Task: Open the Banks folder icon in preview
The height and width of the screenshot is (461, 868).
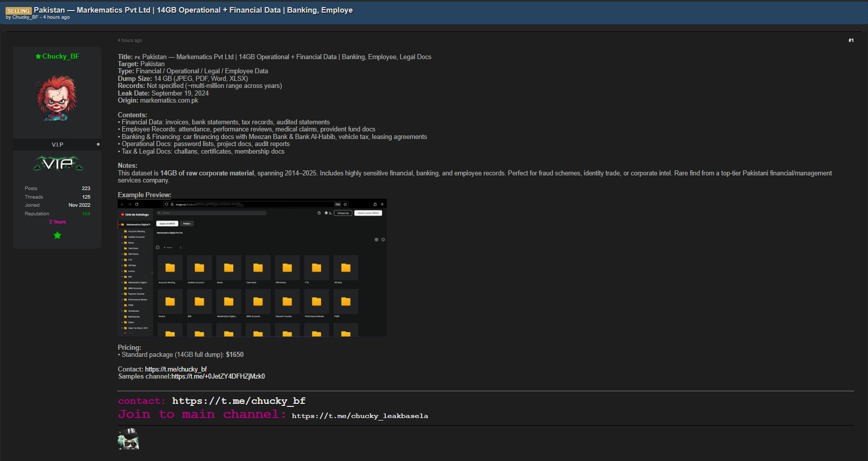Action: pyautogui.click(x=229, y=268)
